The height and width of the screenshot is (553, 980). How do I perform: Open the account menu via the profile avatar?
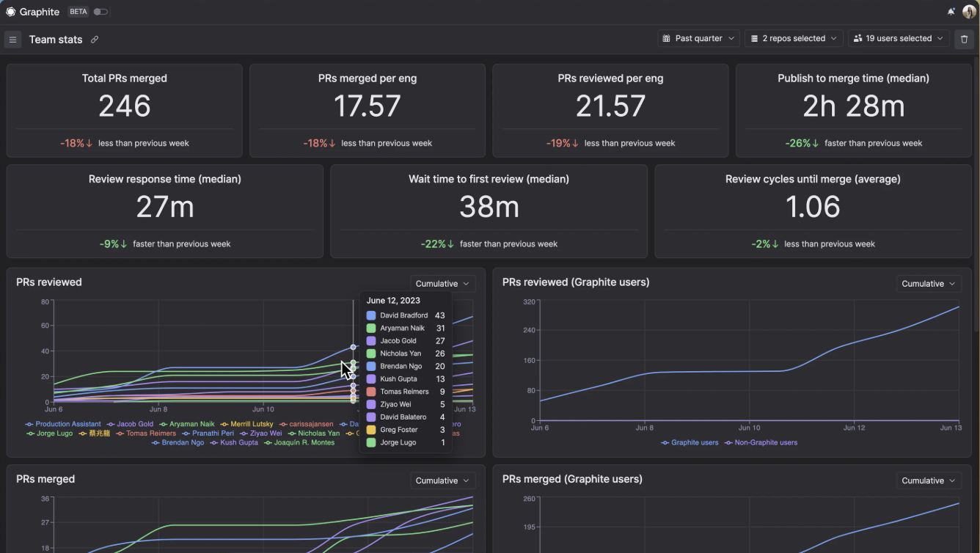tap(969, 11)
